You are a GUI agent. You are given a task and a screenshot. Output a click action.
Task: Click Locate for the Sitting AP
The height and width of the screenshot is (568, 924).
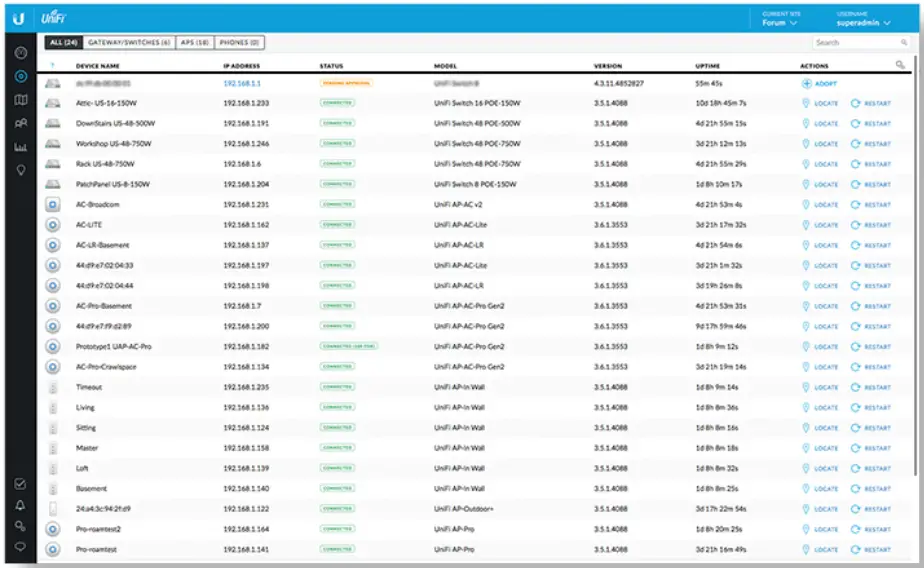(x=820, y=428)
